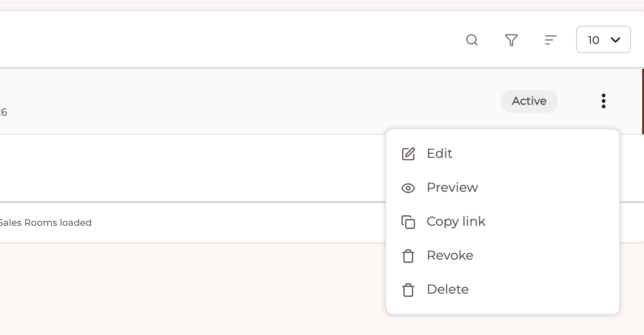The image size is (644, 335).
Task: Click the empty second row in the list
Action: point(193,168)
